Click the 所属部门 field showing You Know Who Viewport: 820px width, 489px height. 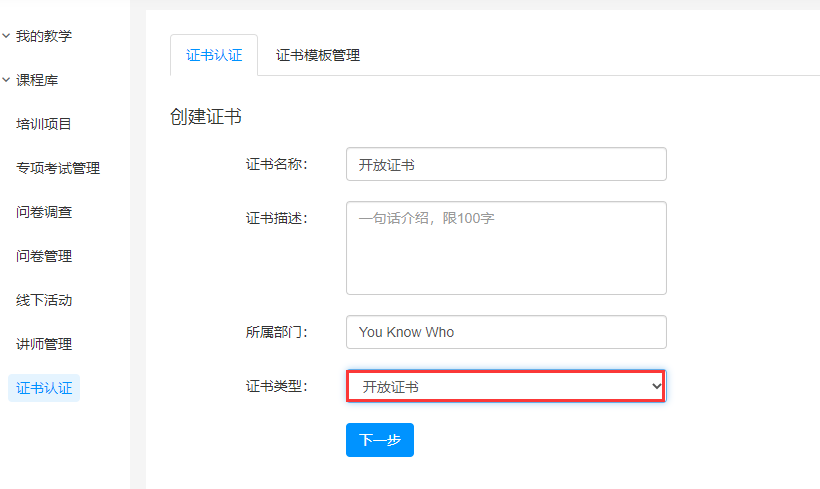point(506,332)
